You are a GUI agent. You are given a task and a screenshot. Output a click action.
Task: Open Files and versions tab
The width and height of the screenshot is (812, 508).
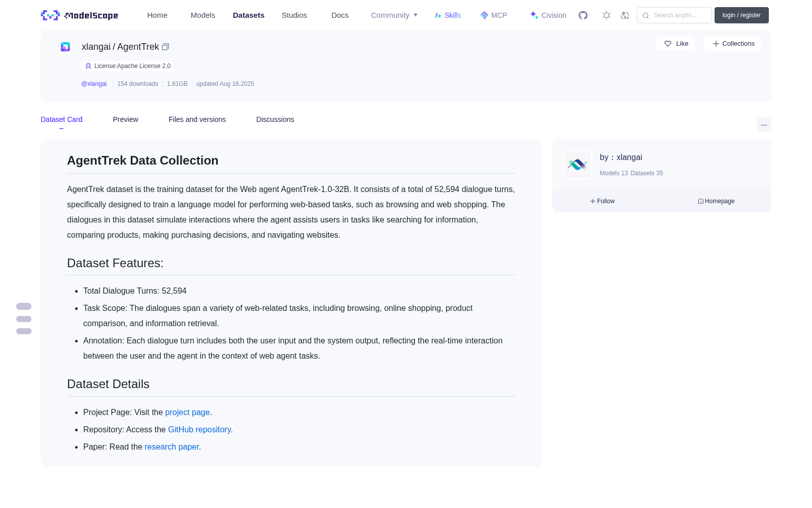click(x=197, y=119)
